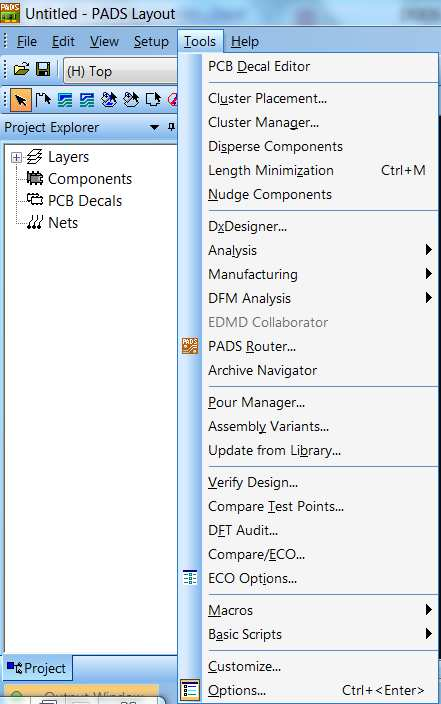
Task: Click the Open file folder icon
Action: (x=21, y=70)
